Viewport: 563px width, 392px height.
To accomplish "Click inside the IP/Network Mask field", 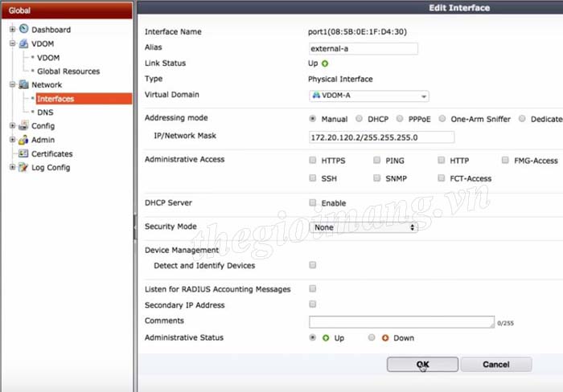I will pos(370,137).
